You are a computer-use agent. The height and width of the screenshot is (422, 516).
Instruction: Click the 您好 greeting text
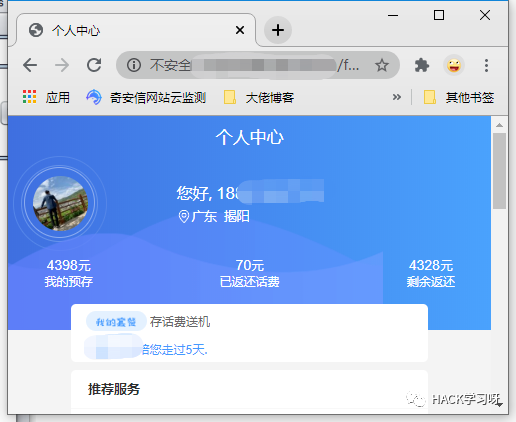coord(193,193)
